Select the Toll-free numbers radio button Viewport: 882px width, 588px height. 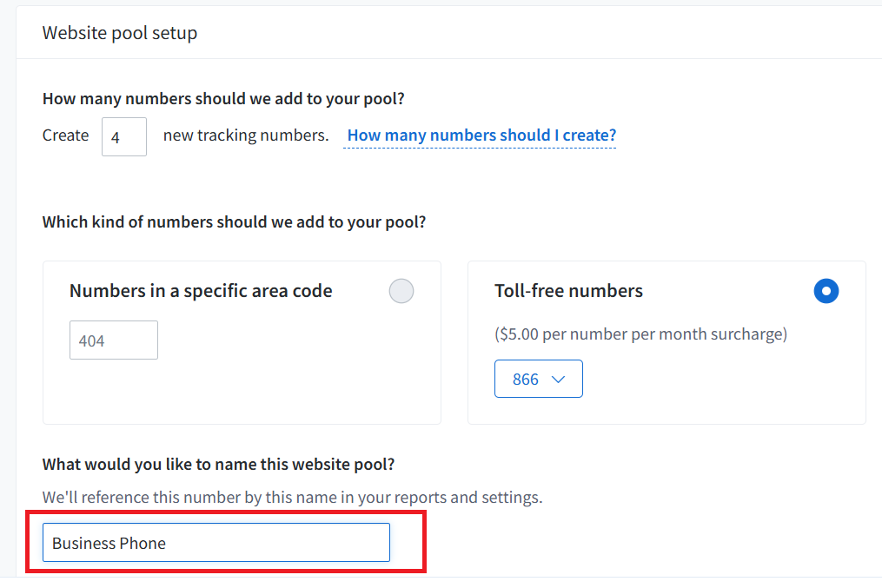coord(826,291)
